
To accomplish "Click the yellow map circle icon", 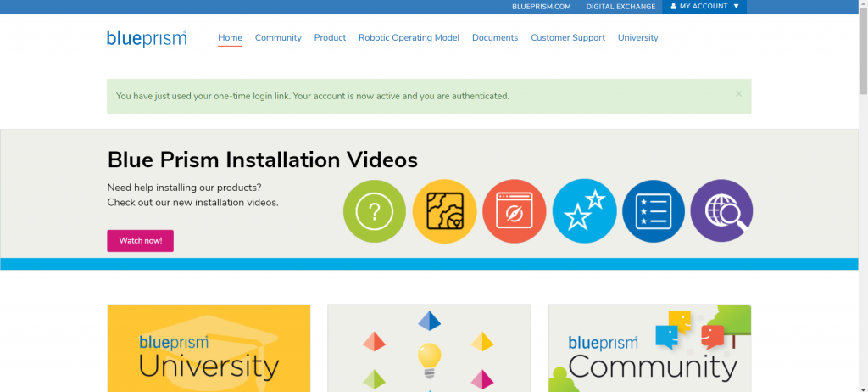I will click(x=444, y=211).
